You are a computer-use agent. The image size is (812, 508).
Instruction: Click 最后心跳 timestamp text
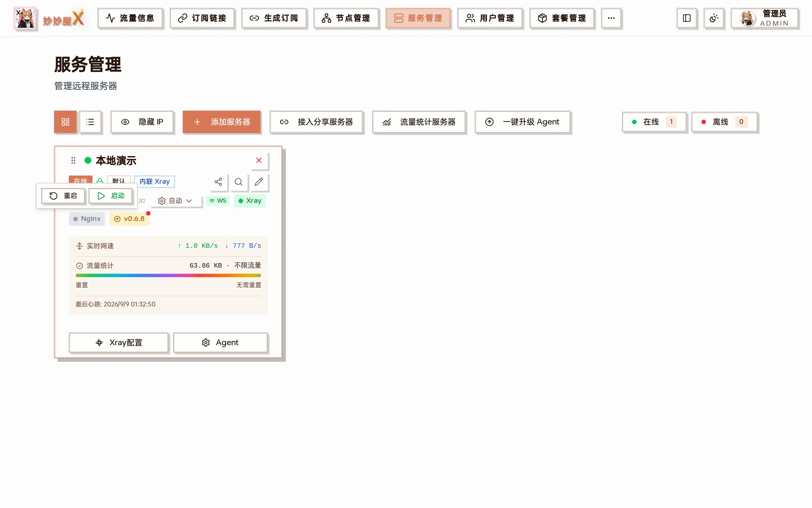click(x=115, y=304)
